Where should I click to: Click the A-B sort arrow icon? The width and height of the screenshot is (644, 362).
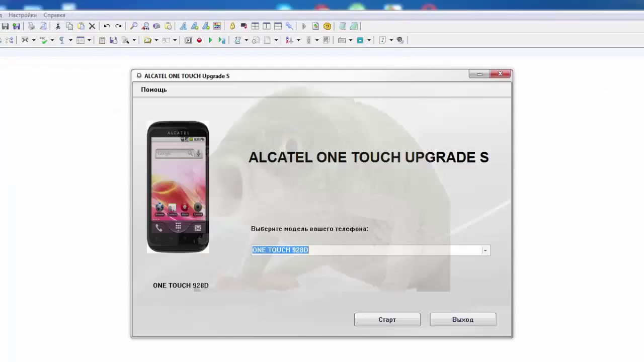point(289,40)
